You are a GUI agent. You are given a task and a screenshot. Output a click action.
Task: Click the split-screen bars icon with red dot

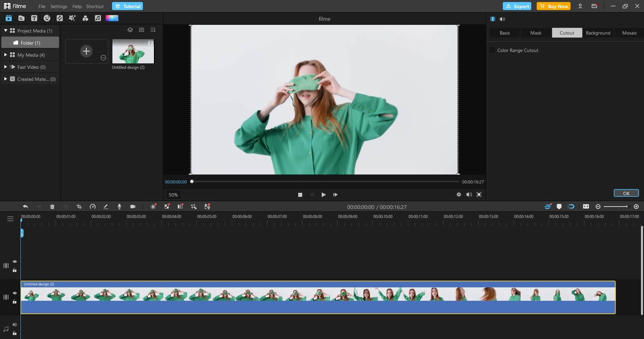(180, 207)
